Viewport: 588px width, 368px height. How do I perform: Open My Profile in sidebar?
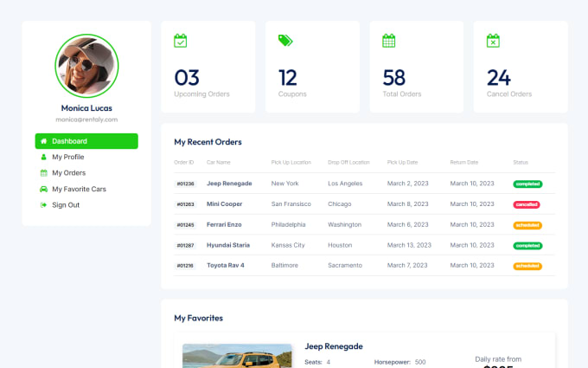click(67, 157)
